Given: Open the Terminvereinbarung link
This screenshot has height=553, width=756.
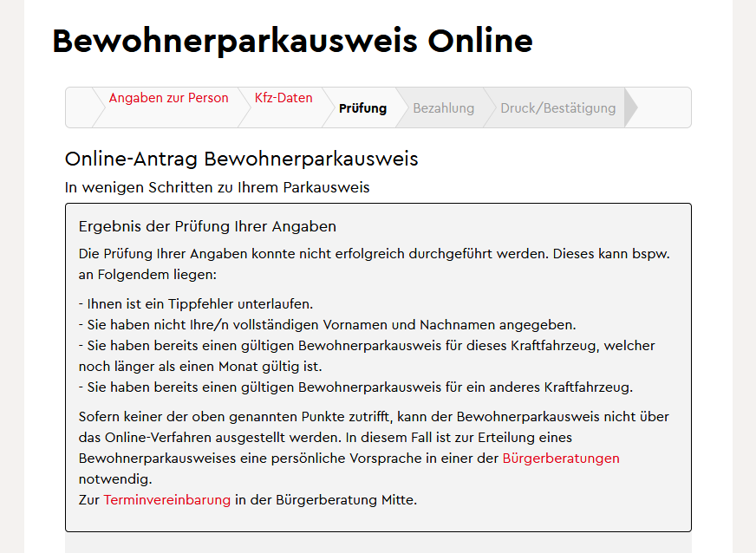Looking at the screenshot, I should point(167,499).
